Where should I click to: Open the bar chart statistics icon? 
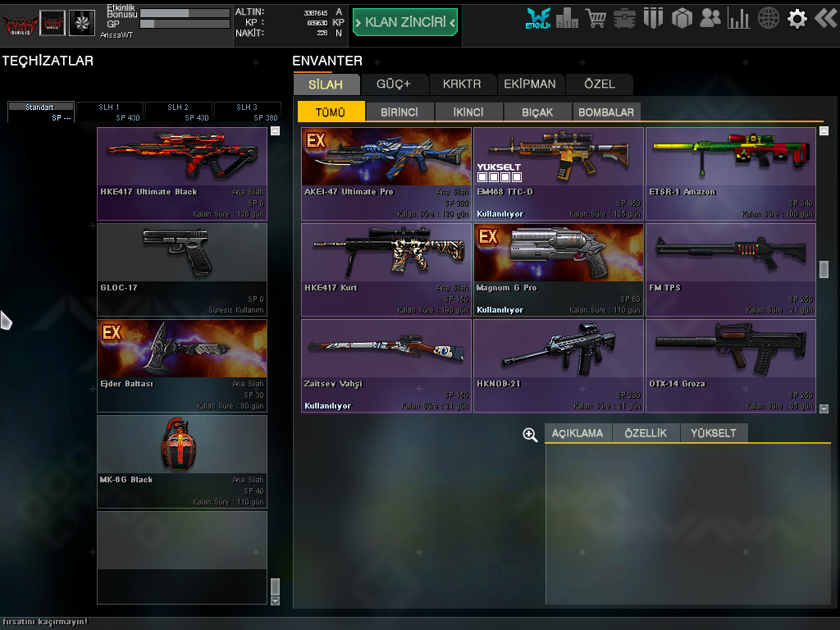coord(739,19)
